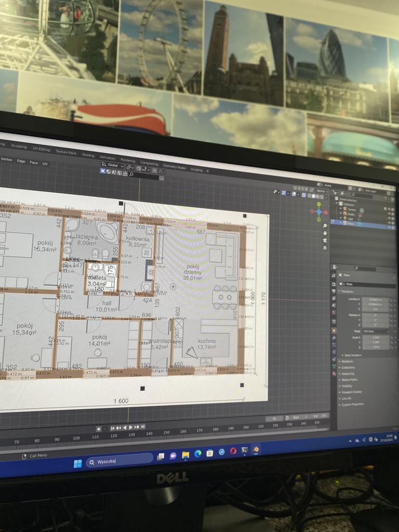399x532 pixels.
Task: Open the Vertex menu
Action: pos(6,159)
